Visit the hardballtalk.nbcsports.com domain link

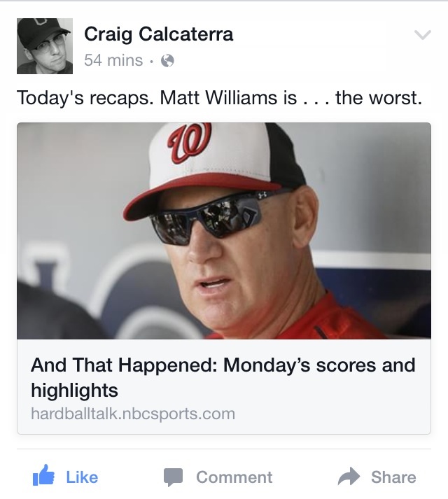[x=133, y=414]
